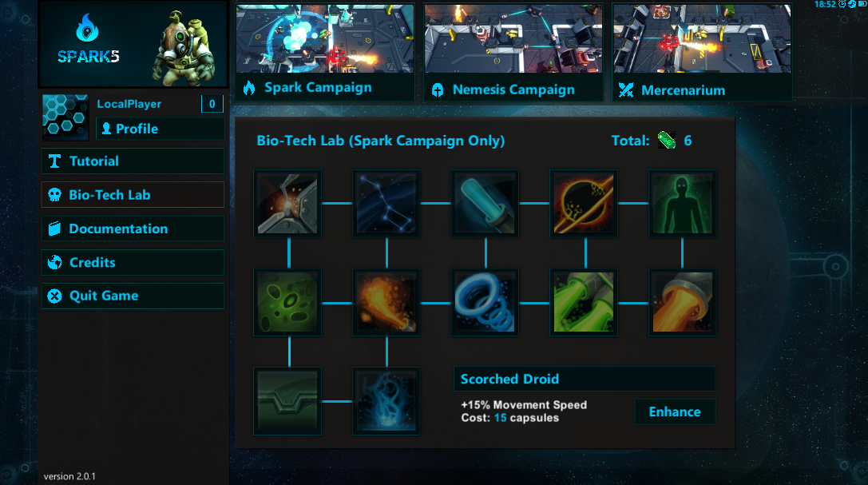
Task: Select the cracked metal armor upgrade icon
Action: click(x=287, y=203)
